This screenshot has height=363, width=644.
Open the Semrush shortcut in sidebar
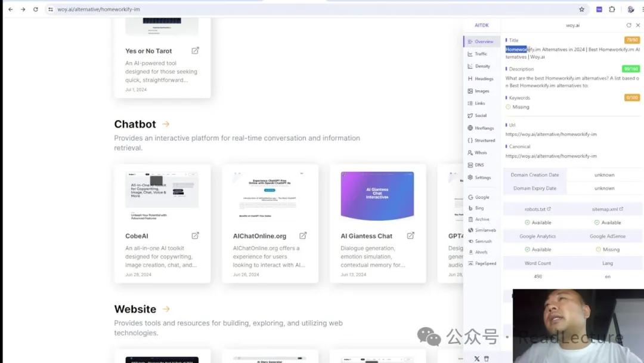click(482, 241)
